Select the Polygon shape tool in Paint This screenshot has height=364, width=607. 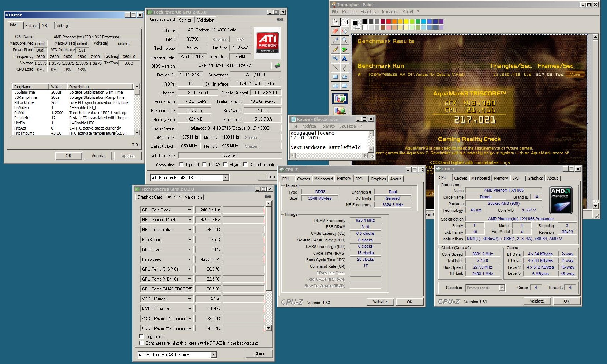coord(345,77)
